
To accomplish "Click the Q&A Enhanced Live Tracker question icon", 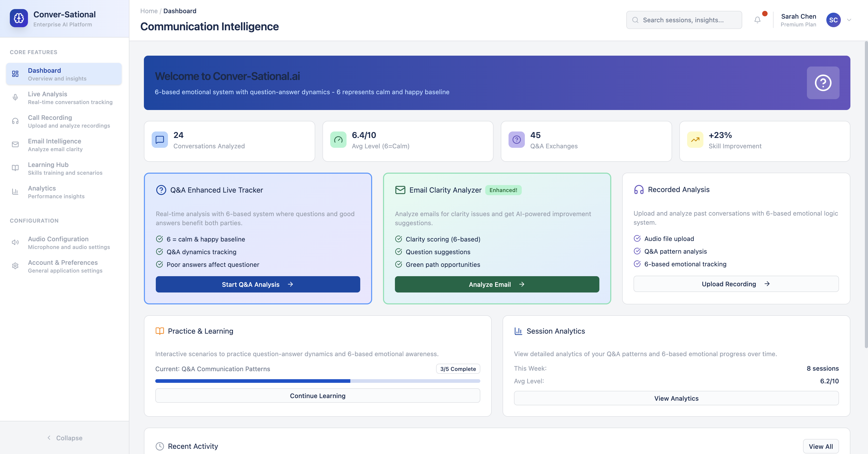I will click(161, 190).
